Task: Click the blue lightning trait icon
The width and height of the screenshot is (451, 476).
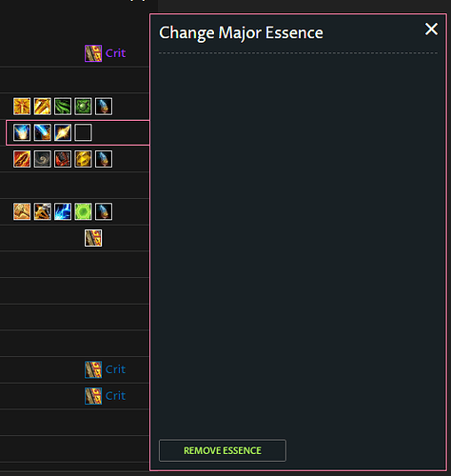Action: point(63,211)
